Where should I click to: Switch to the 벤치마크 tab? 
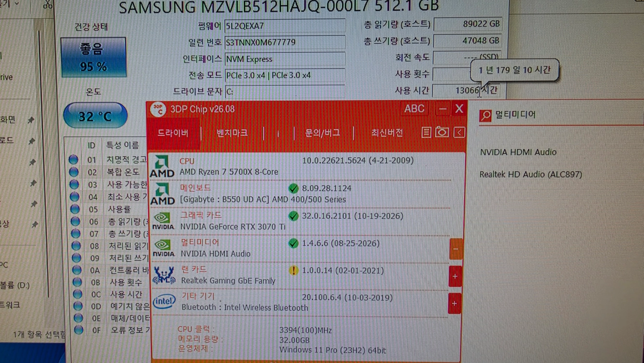232,133
